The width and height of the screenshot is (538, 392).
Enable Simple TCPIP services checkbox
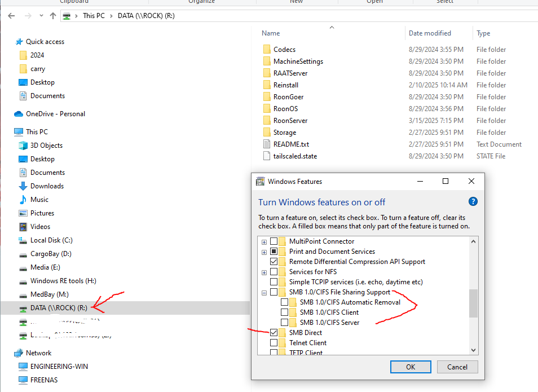click(x=274, y=282)
